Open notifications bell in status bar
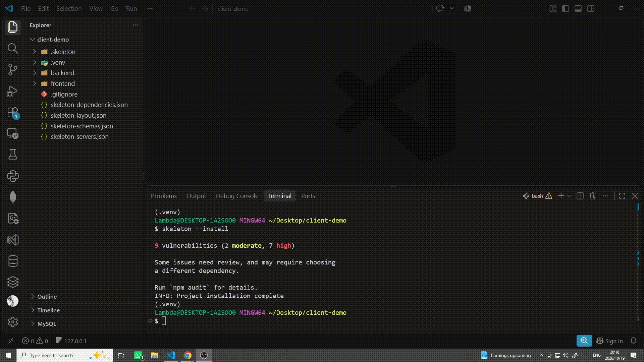The height and width of the screenshot is (362, 644). 634,341
